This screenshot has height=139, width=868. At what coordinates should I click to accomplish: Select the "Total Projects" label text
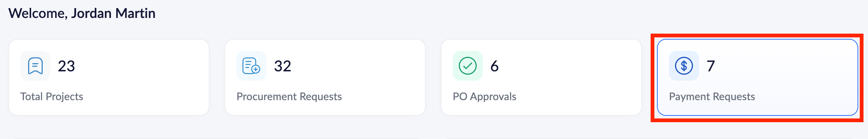(52, 96)
